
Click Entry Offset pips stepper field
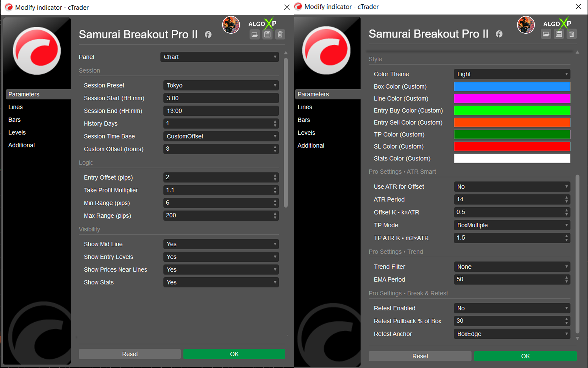point(221,178)
